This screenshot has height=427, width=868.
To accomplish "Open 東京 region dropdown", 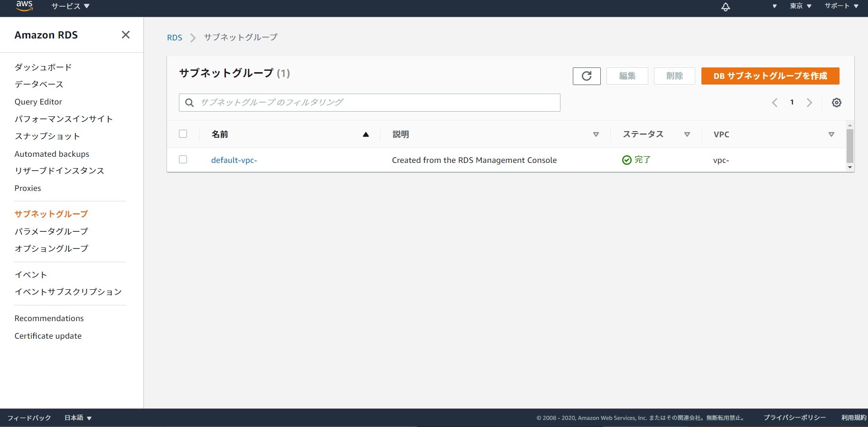I will (801, 6).
